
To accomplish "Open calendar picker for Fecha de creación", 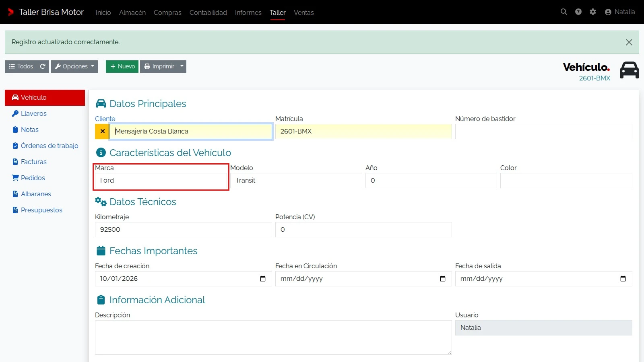I will (263, 279).
